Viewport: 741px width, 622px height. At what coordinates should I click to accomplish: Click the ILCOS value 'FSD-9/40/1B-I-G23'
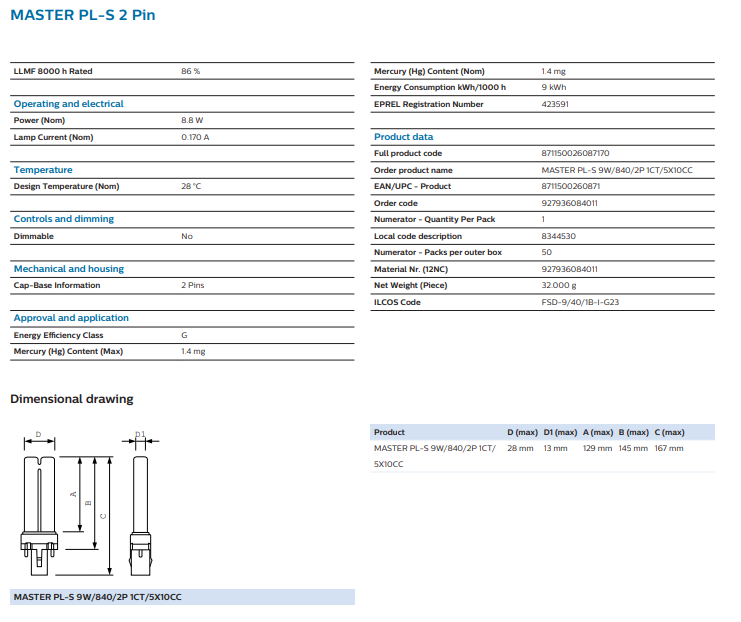pyautogui.click(x=580, y=302)
